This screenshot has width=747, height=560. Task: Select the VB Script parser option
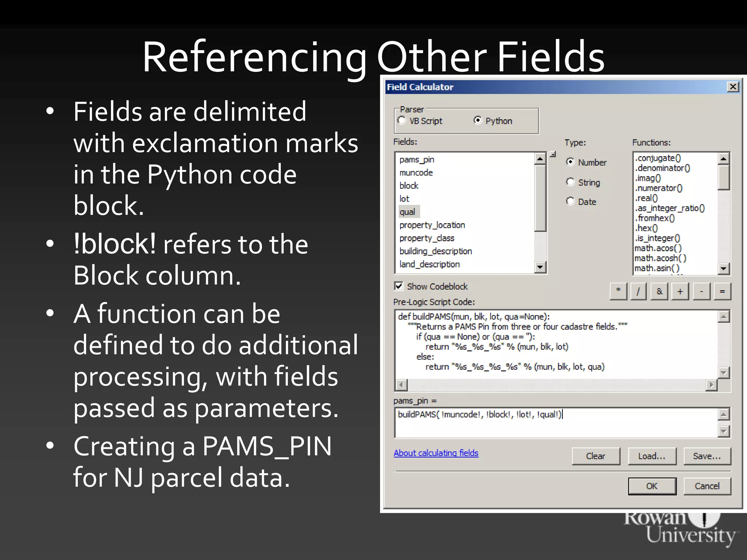pyautogui.click(x=402, y=121)
